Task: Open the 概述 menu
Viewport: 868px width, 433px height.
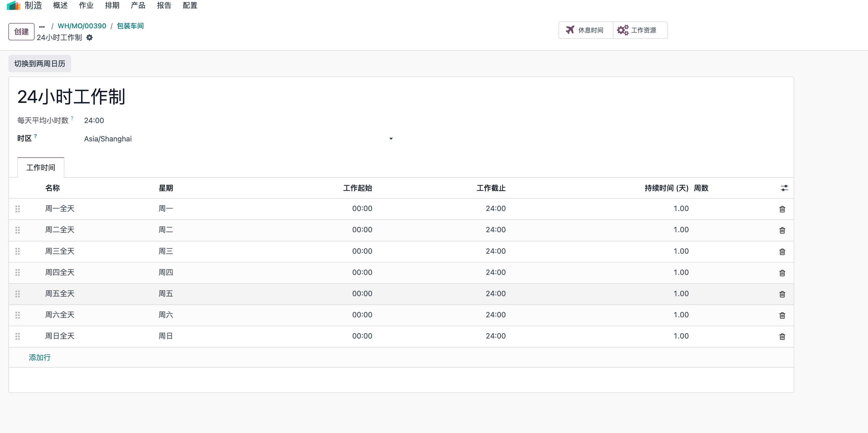Action: point(60,5)
